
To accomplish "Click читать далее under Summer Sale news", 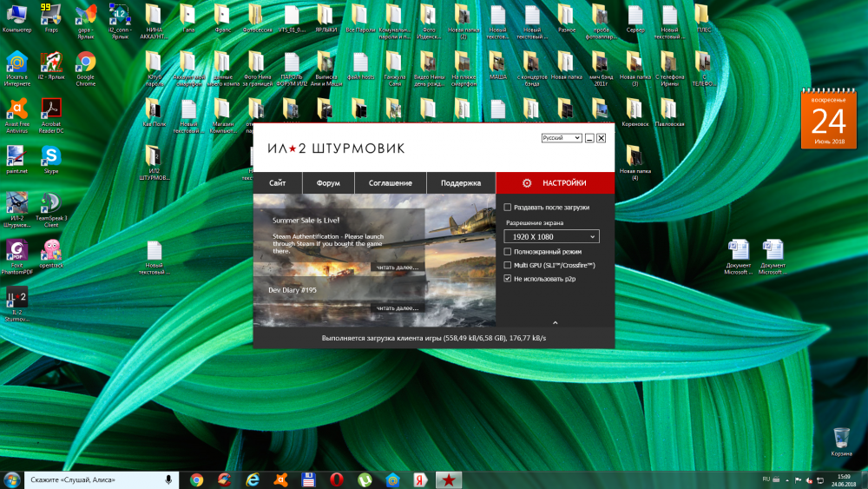I will 397,268.
